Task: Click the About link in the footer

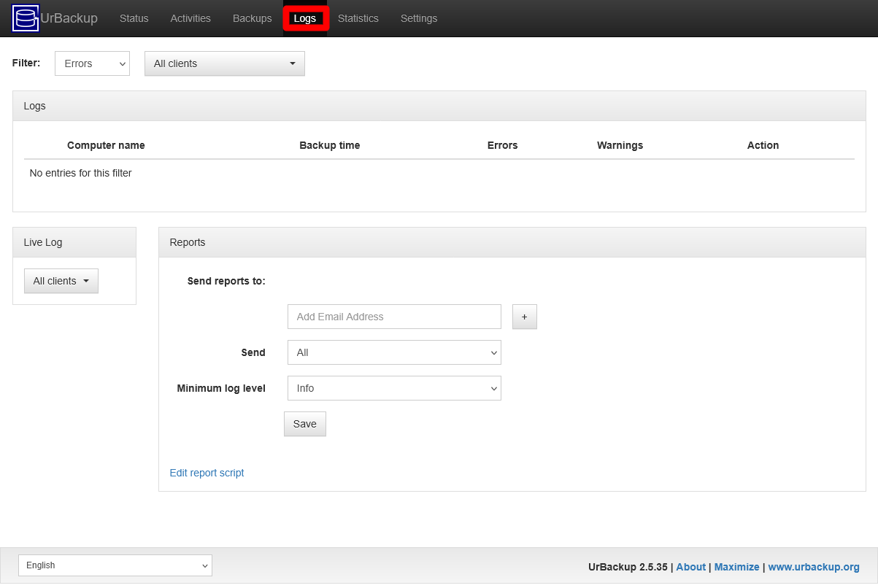Action: [x=690, y=567]
